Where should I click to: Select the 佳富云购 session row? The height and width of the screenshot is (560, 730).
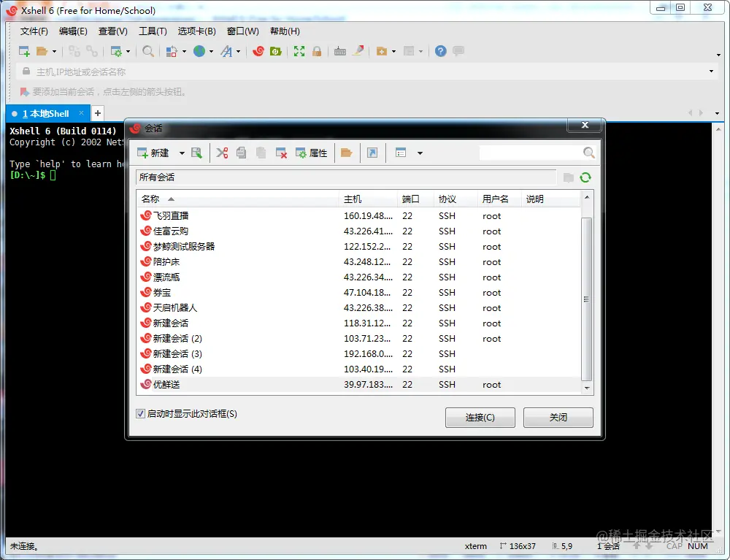click(x=359, y=231)
